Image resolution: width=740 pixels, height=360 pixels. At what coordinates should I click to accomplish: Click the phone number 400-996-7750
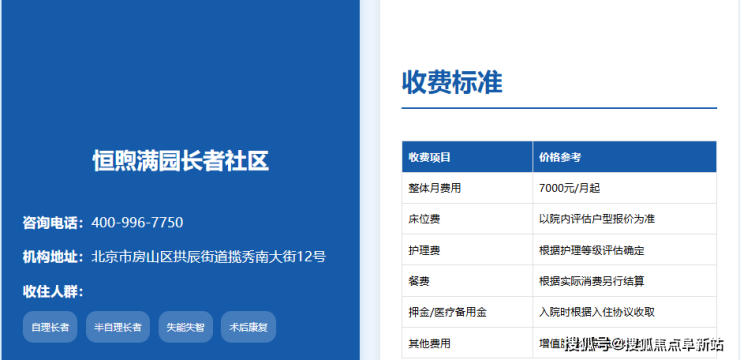pyautogui.click(x=137, y=222)
